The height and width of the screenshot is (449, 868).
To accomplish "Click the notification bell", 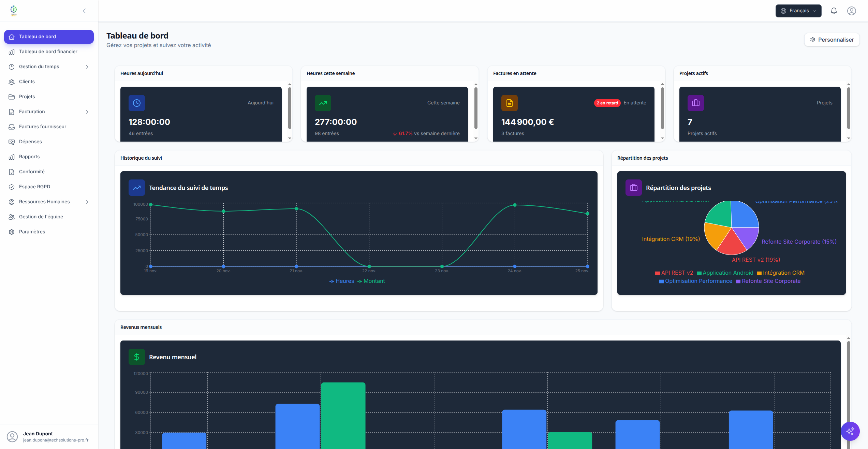I will 834,11.
